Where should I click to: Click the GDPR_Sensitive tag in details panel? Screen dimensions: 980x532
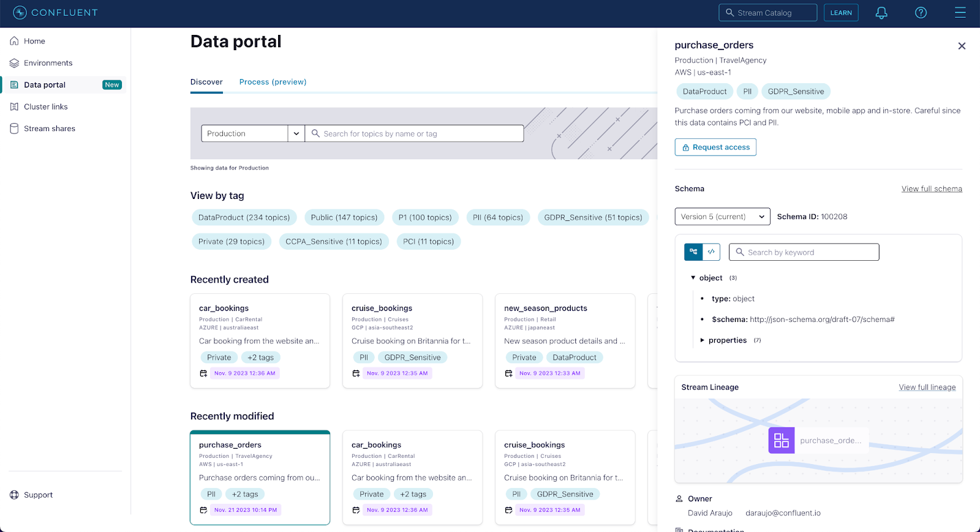(796, 92)
